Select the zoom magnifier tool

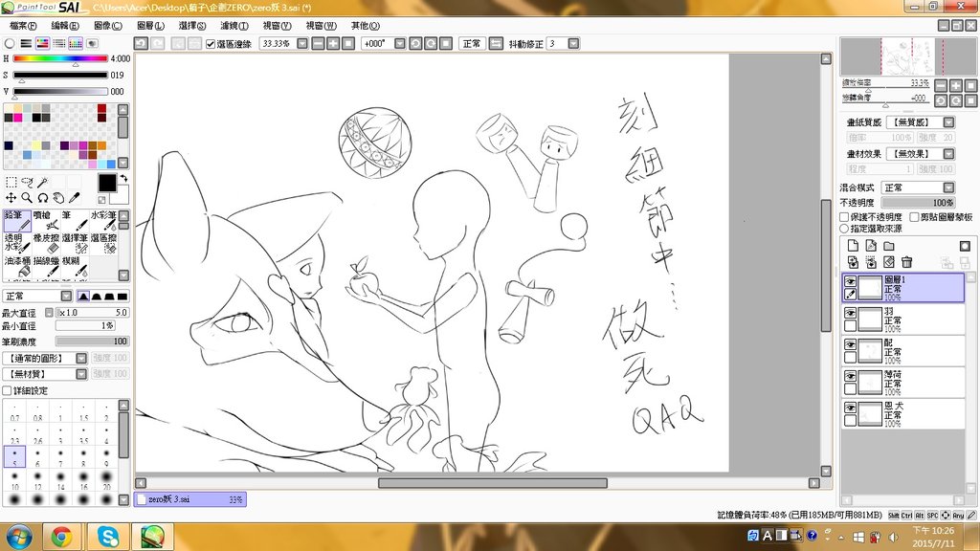(x=27, y=197)
